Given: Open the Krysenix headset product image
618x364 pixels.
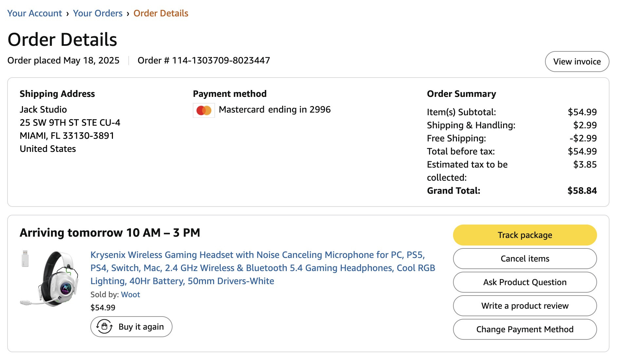Looking at the screenshot, I should click(x=50, y=278).
